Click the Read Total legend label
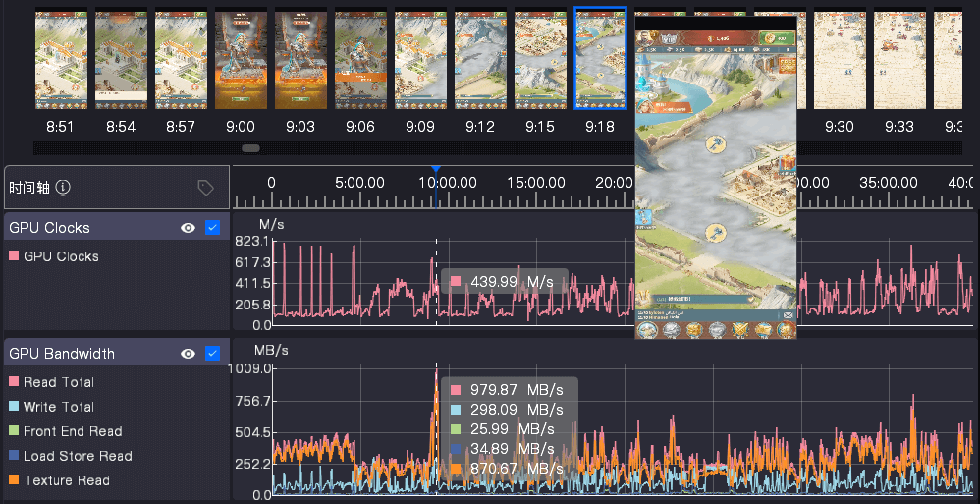Image resolution: width=980 pixels, height=504 pixels. 59,382
